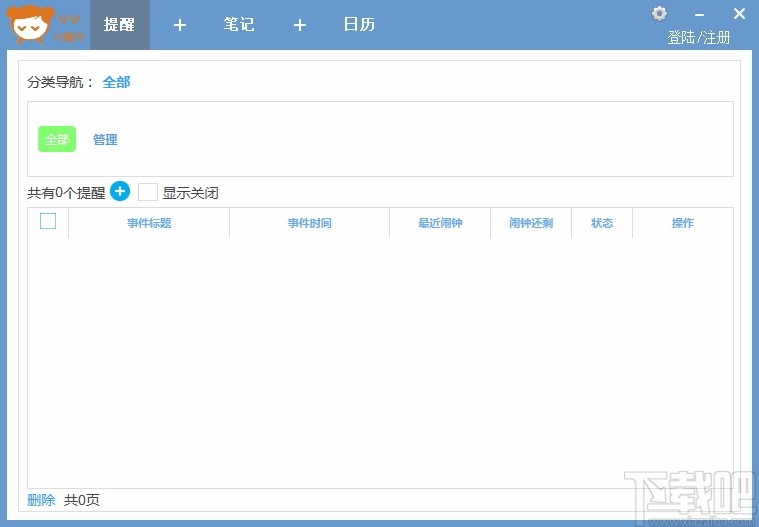Image resolution: width=759 pixels, height=527 pixels.
Task: Select the green 全部 category button
Action: [x=57, y=139]
